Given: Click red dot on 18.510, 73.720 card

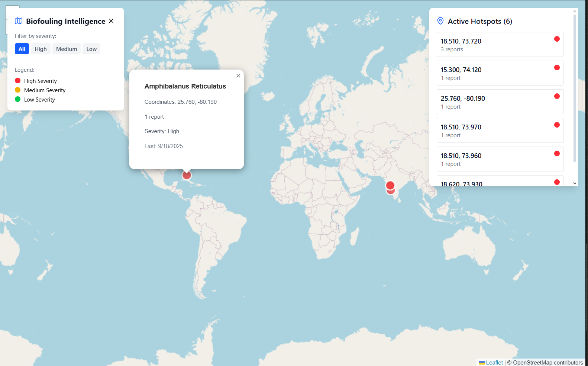Looking at the screenshot, I should (x=557, y=39).
